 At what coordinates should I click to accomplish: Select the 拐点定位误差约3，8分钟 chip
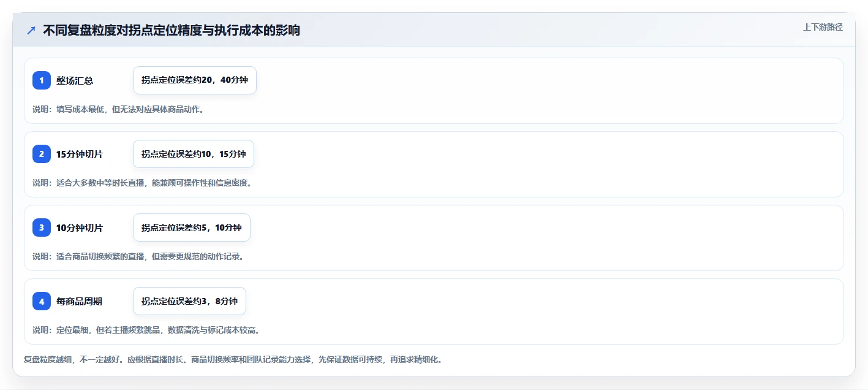coord(189,301)
